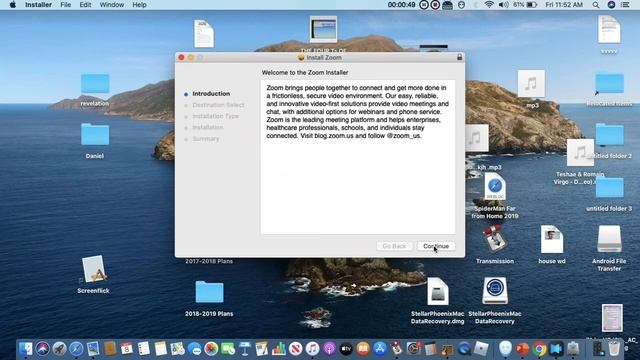Select StellarPhoenixMacDataRecovery.dmg file

(x=438, y=292)
